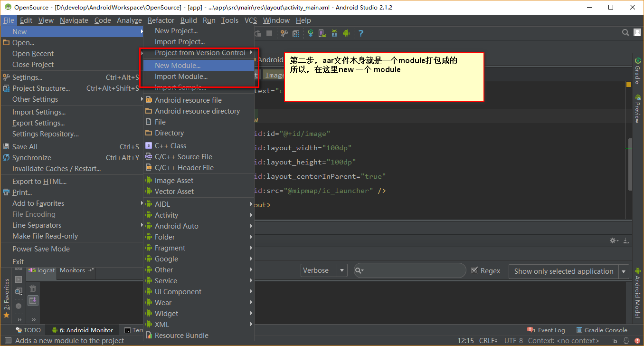This screenshot has width=644, height=346.
Task: Open the Refactor menu
Action: click(161, 20)
